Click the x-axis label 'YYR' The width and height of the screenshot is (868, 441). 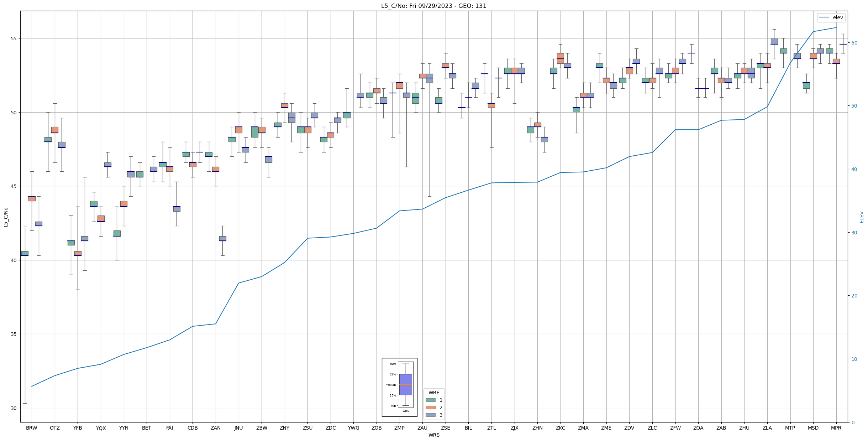point(123,428)
